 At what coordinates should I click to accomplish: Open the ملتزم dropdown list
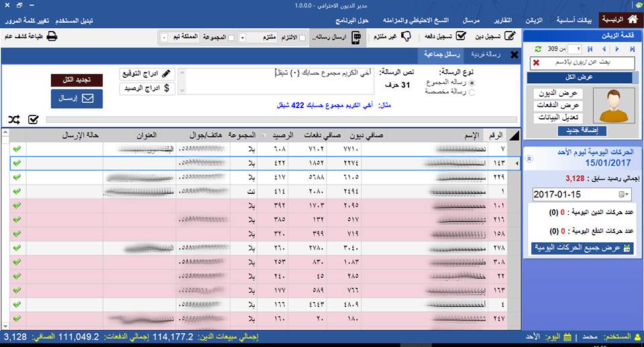pos(242,38)
